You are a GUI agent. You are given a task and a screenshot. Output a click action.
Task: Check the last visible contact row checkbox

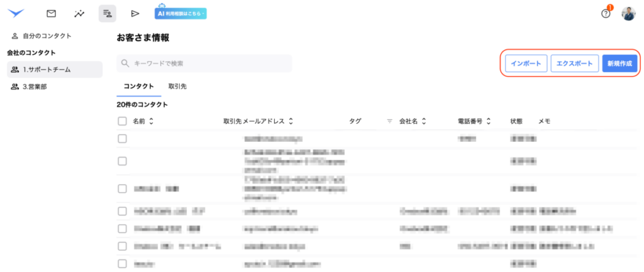point(122,264)
